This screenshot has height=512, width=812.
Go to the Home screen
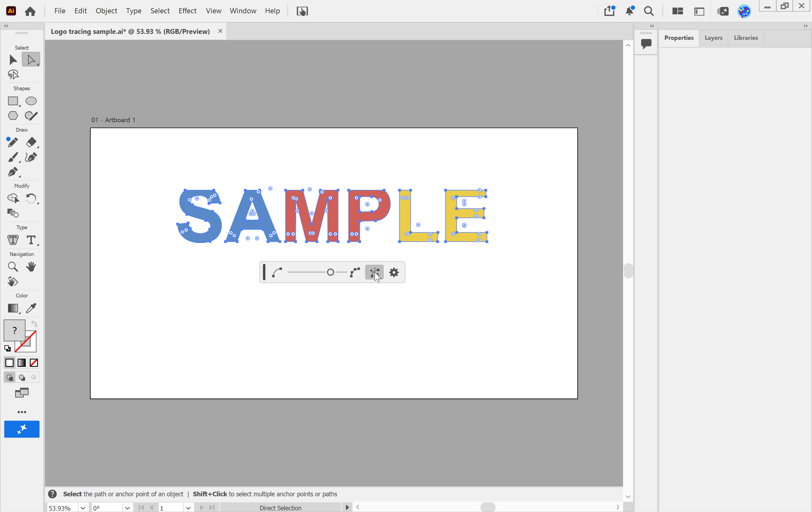point(30,11)
